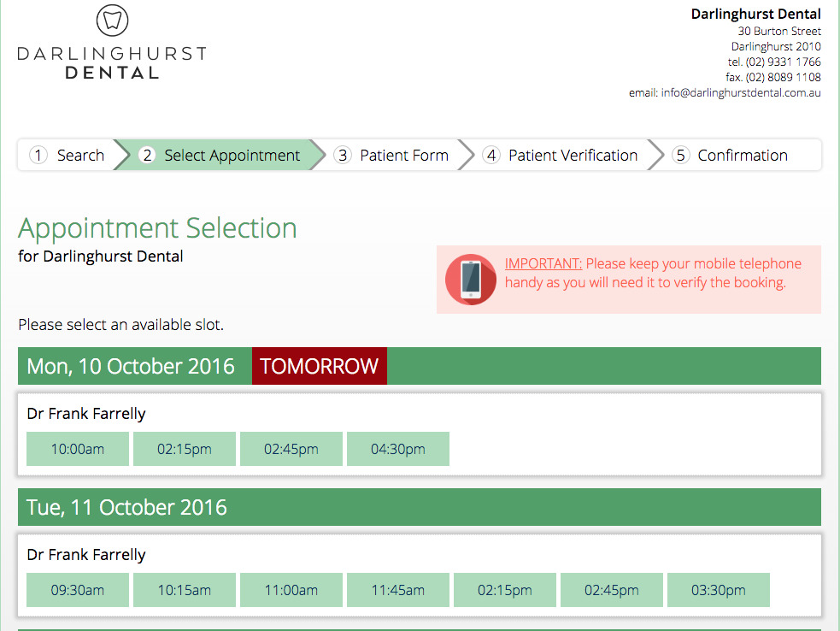
Task: Click the IMPORTANT underlined notice text
Action: (543, 263)
